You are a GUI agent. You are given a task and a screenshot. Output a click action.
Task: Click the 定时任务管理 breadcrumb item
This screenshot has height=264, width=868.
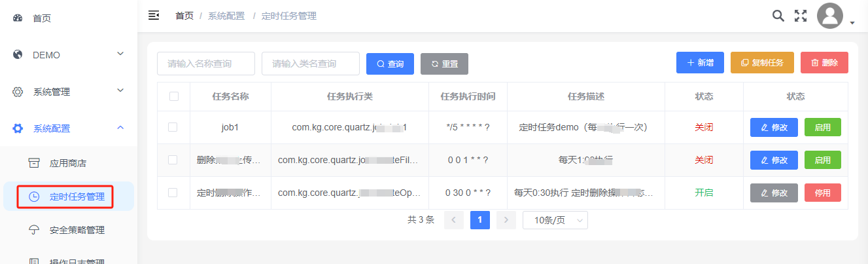289,16
